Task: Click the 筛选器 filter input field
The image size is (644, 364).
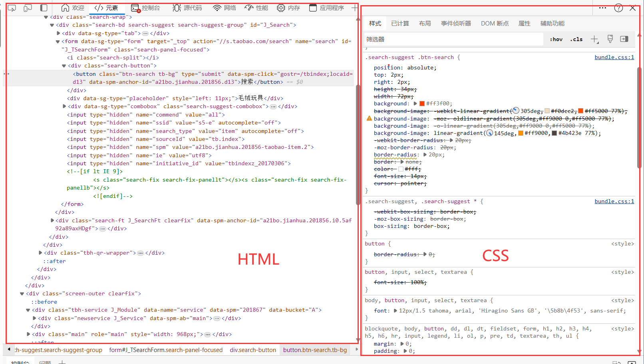Action: (x=453, y=39)
